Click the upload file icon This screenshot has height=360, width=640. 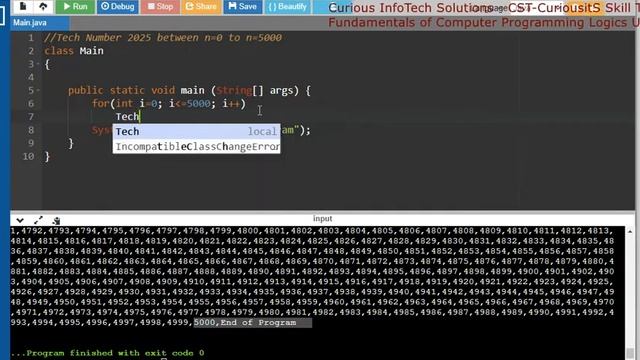[43, 6]
